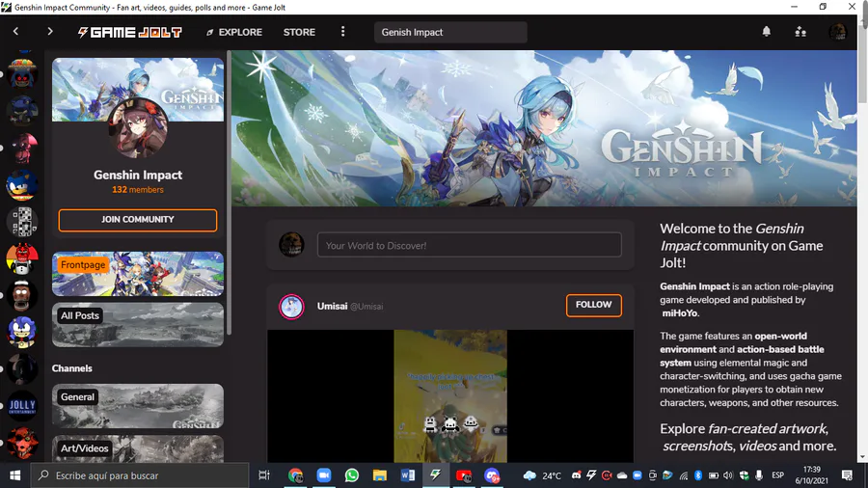Click the 24°C weather widget

point(542,475)
